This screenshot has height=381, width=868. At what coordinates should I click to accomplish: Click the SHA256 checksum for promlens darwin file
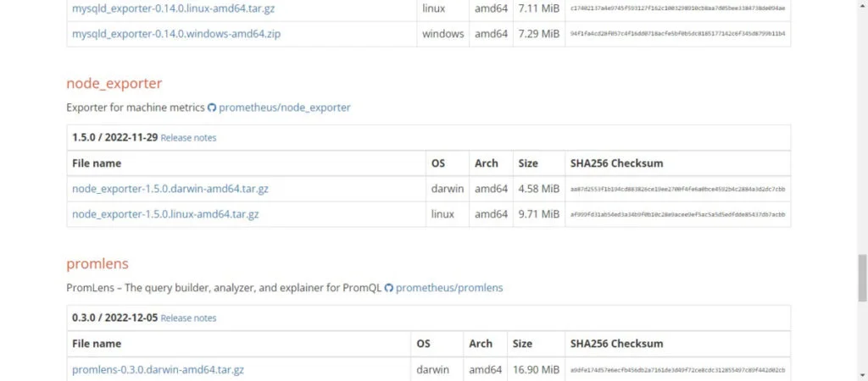(x=677, y=371)
